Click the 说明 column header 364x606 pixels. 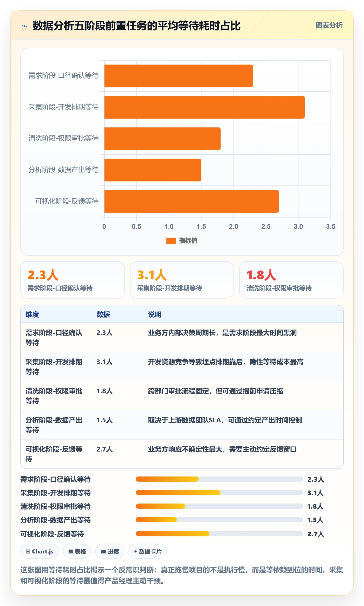click(155, 314)
